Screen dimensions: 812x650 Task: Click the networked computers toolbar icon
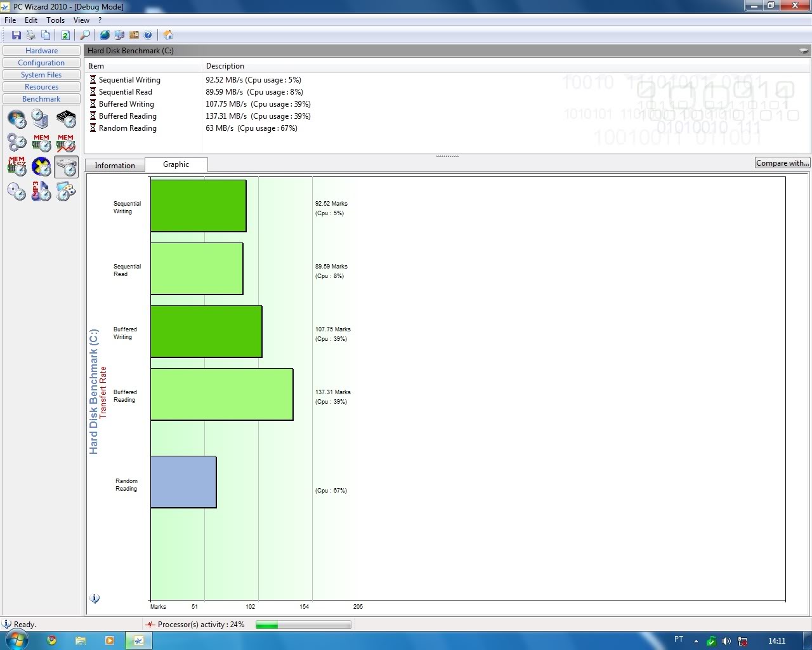pos(119,35)
